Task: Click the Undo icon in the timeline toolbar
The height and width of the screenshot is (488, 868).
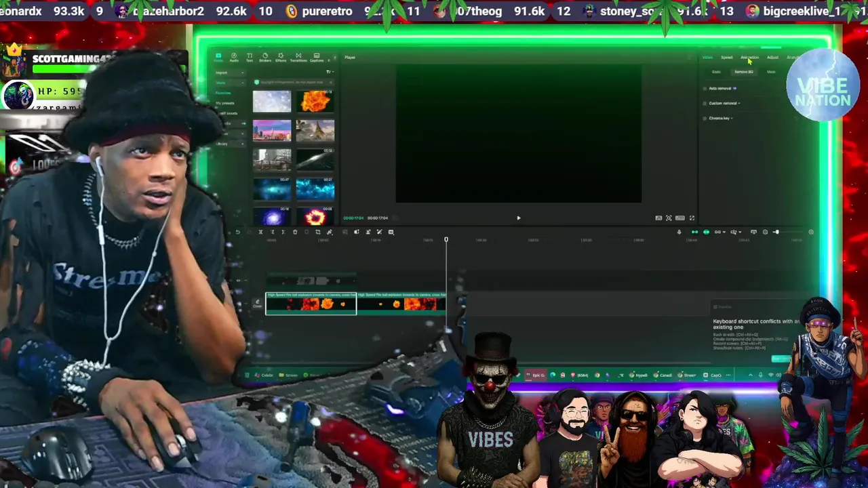Action: (x=237, y=232)
